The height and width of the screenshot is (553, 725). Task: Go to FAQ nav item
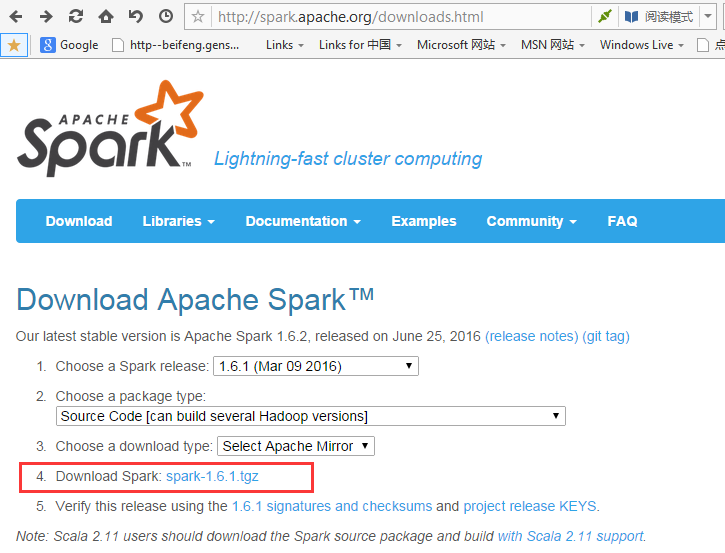coord(622,221)
